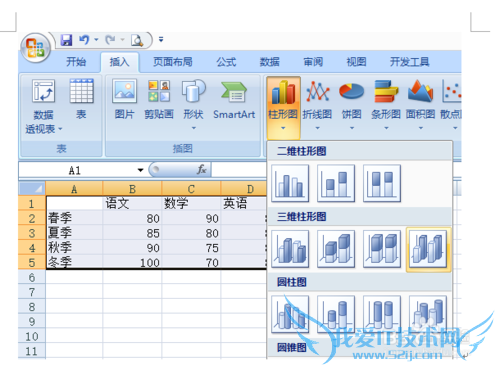This screenshot has width=500, height=370.
Task: Open the 折线图 line chart menu
Action: tap(317, 105)
